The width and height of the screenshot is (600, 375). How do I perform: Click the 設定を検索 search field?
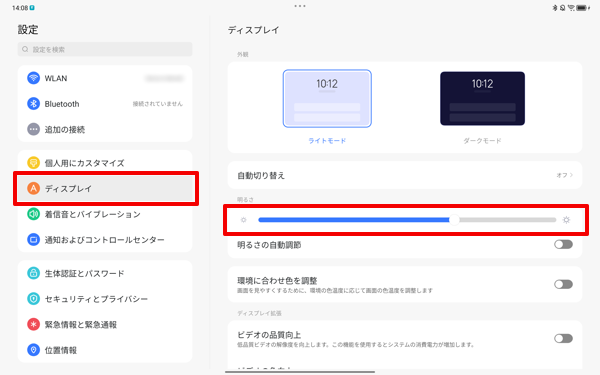105,49
